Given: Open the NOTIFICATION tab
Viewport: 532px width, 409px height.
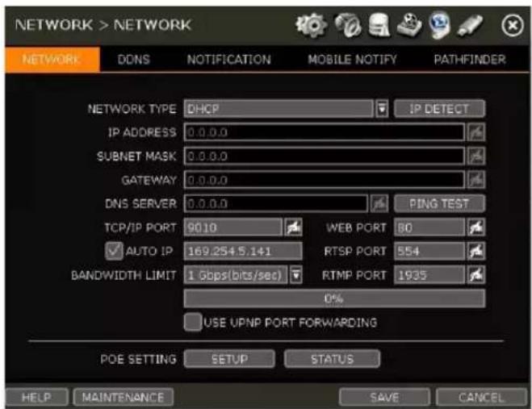Looking at the screenshot, I should coord(229,60).
